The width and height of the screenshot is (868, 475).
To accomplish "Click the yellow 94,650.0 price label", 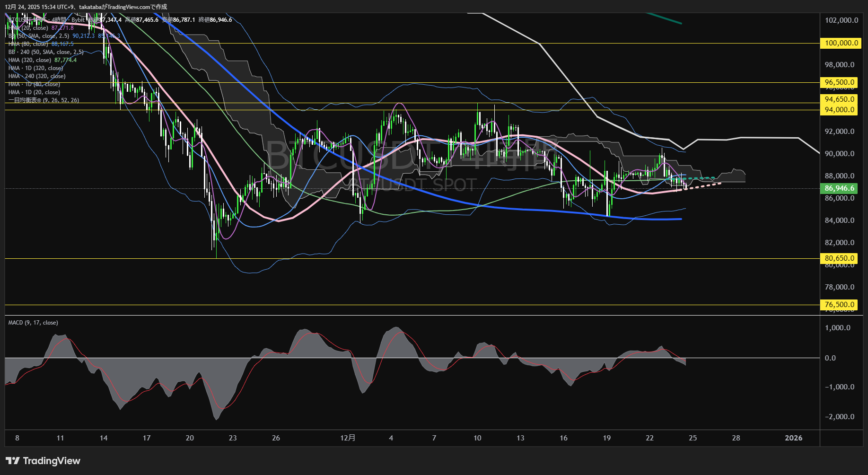I will click(840, 99).
